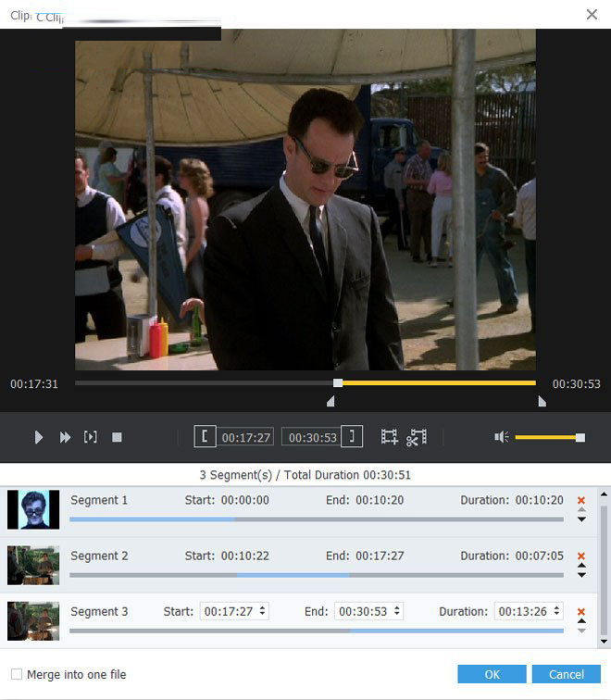Screen dimensions: 611x700
Task: Select the Segment 2 label
Action: pos(99,556)
